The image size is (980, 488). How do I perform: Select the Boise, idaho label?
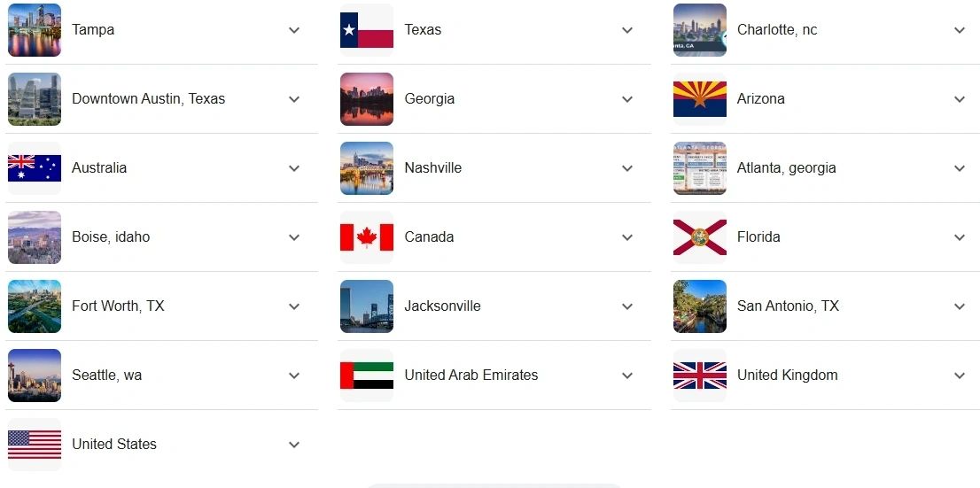click(x=111, y=236)
